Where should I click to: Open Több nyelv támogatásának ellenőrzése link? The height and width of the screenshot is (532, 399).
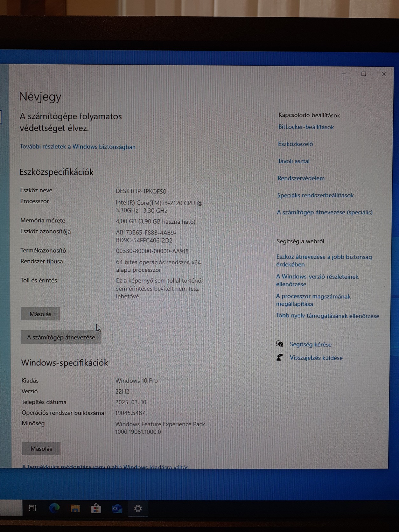(327, 316)
